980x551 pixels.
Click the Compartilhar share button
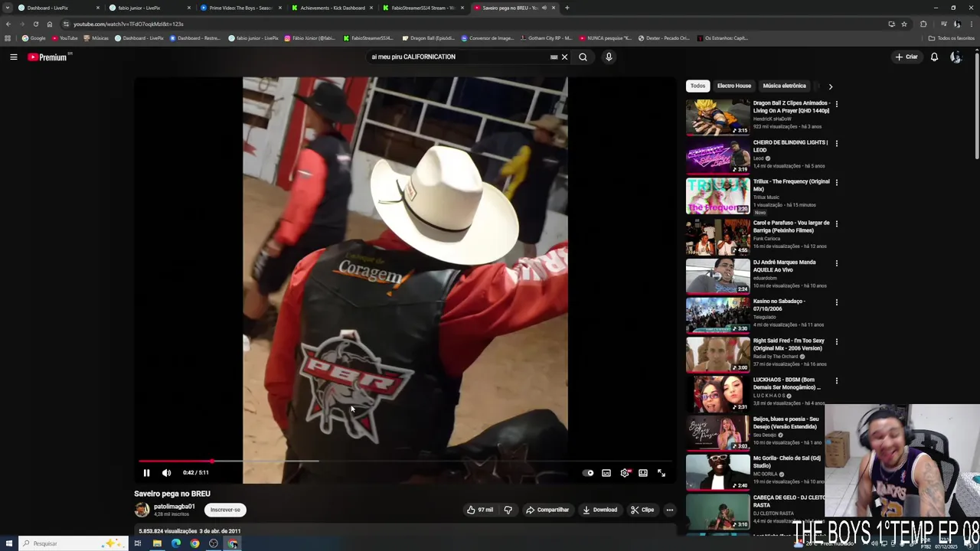pos(547,510)
